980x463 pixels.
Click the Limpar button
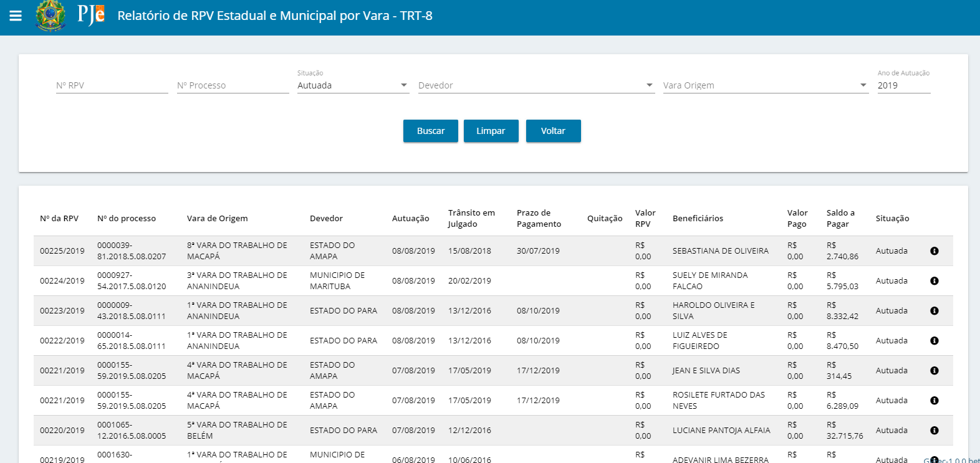click(491, 131)
